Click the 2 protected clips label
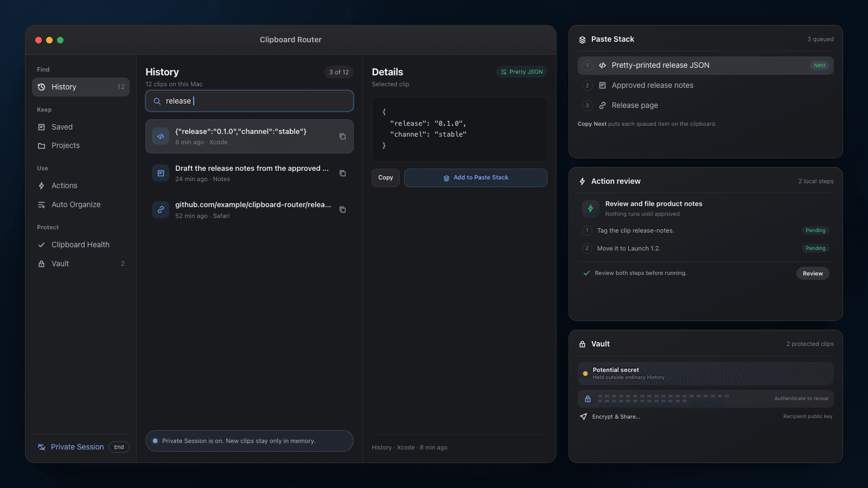This screenshot has width=868, height=488. coord(810,344)
